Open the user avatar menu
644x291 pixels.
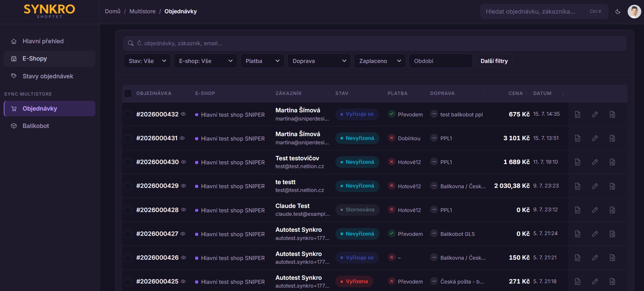634,12
